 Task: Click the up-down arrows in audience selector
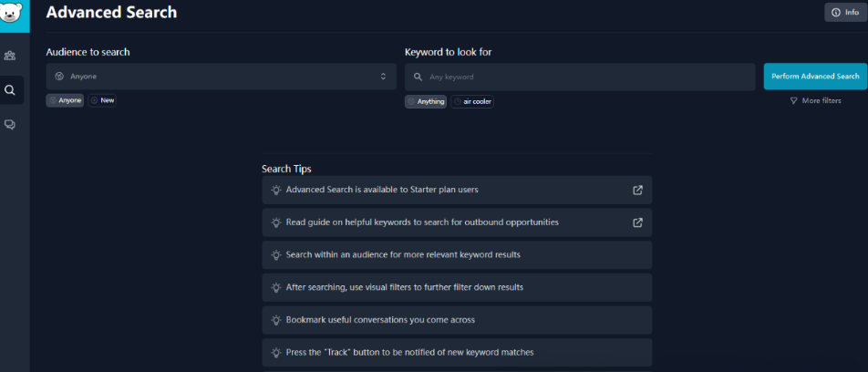point(383,77)
